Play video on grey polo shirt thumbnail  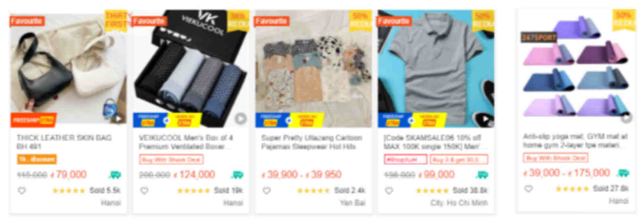[x=485, y=119]
